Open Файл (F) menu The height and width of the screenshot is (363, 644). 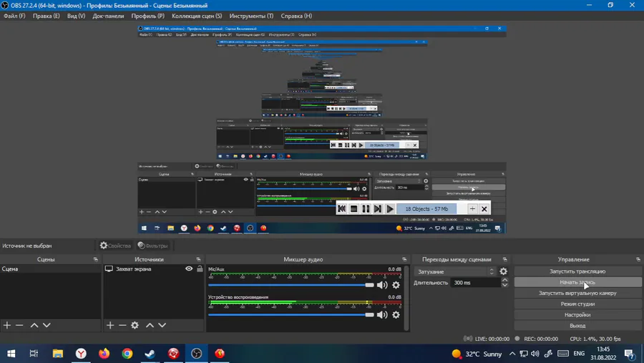pos(14,16)
